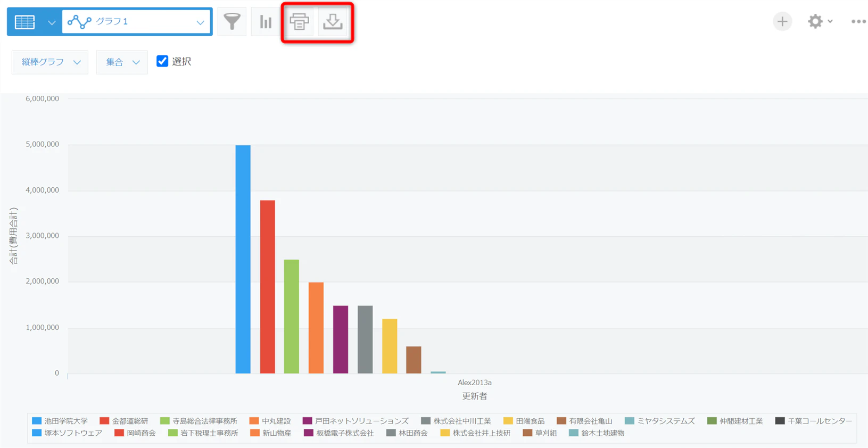The image size is (868, 448).
Task: Open the グラフ1 graph selector dropdown
Action: [137, 22]
